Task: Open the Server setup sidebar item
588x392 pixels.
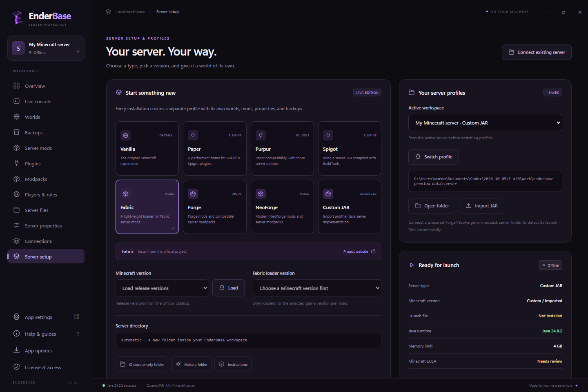Action: click(x=46, y=256)
